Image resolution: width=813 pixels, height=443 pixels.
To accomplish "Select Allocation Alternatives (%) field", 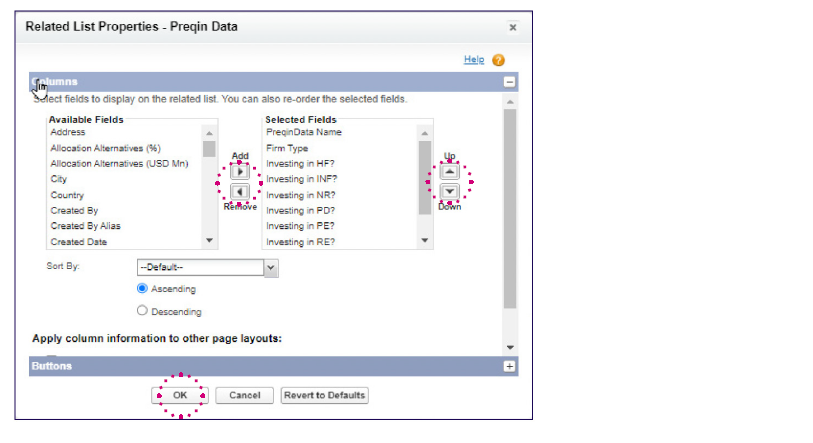I will [x=106, y=148].
